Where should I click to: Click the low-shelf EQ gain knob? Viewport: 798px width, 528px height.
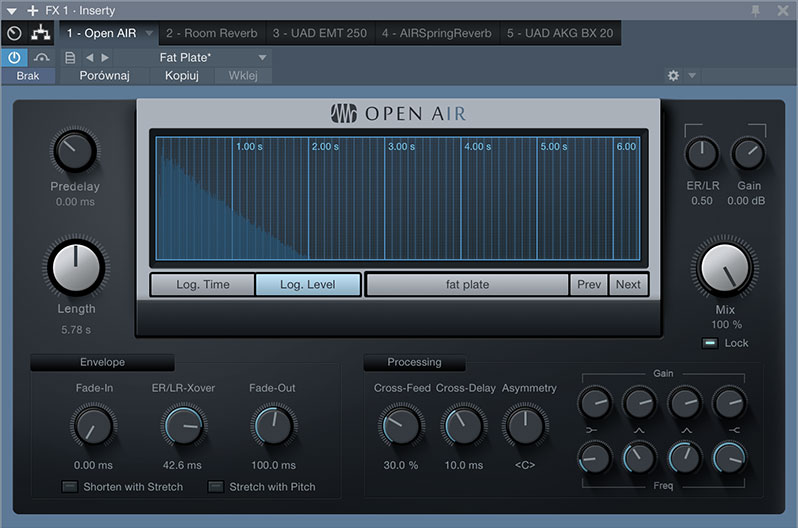[594, 403]
